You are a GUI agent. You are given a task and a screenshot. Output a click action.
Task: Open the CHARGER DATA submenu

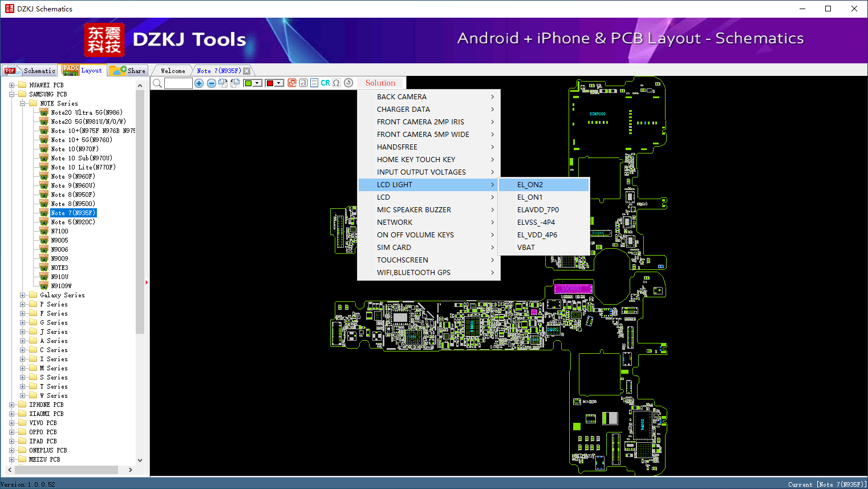[x=429, y=109]
